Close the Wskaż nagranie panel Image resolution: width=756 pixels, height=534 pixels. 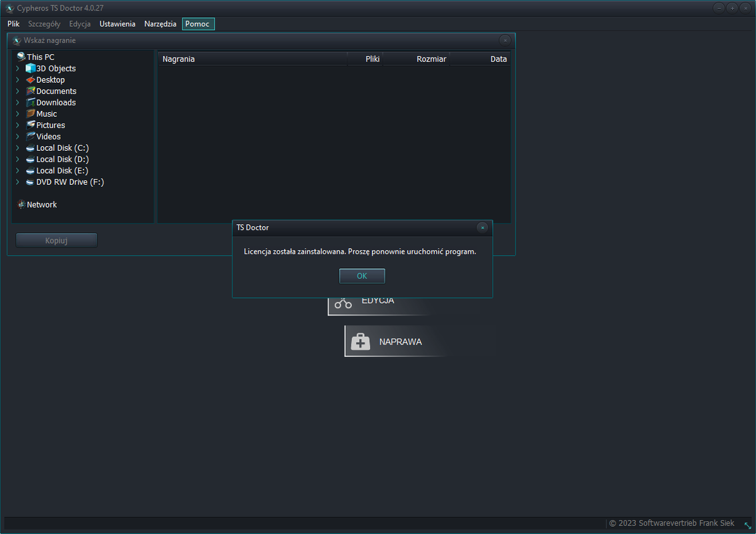click(505, 40)
